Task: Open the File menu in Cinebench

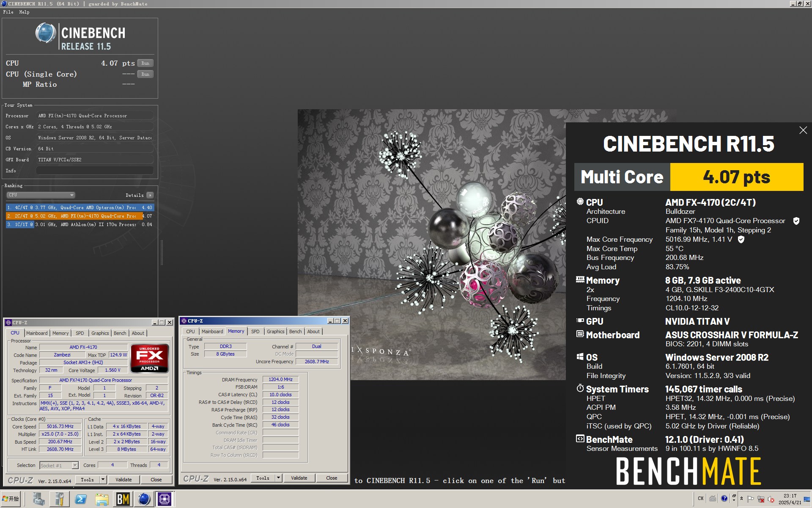Action: (x=8, y=12)
